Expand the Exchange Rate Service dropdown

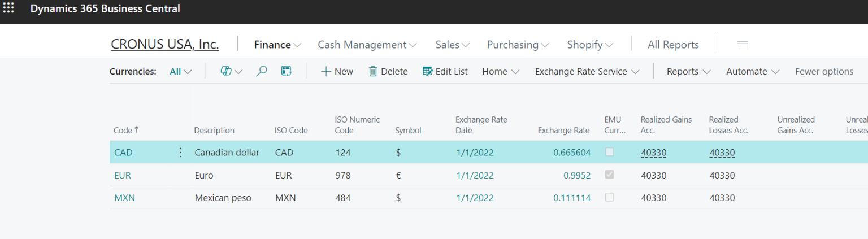587,71
